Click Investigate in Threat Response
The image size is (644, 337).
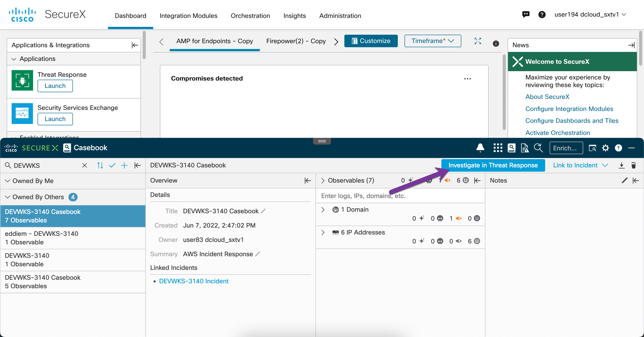click(493, 165)
